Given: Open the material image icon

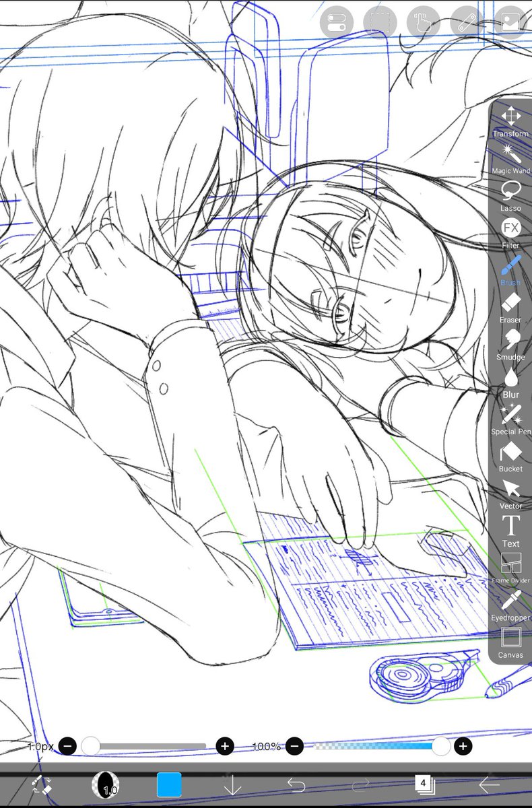Looking at the screenshot, I should (510, 22).
